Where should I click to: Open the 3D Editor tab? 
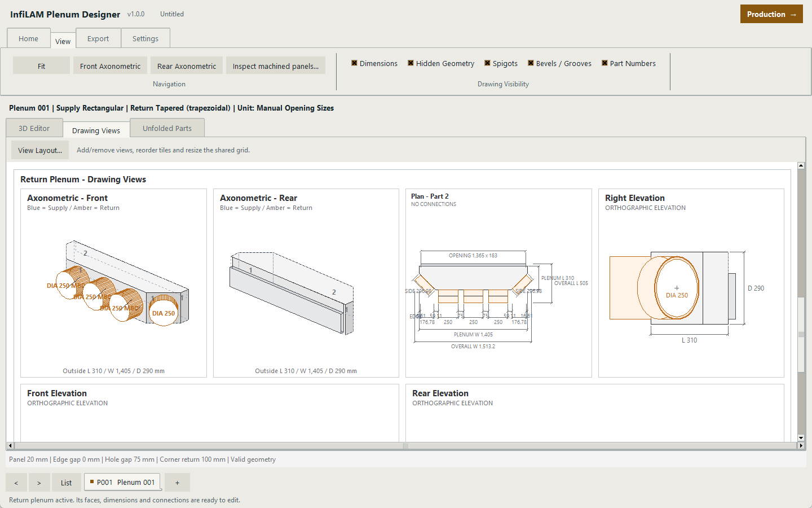34,128
